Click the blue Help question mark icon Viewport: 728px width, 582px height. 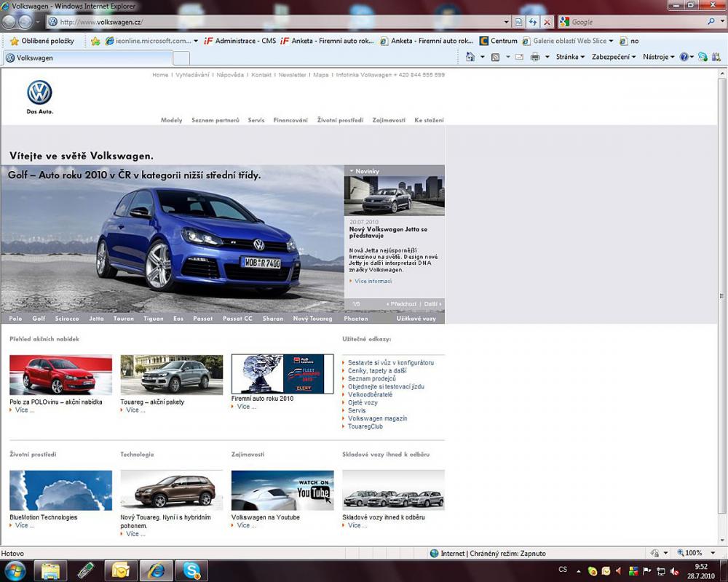[684, 57]
